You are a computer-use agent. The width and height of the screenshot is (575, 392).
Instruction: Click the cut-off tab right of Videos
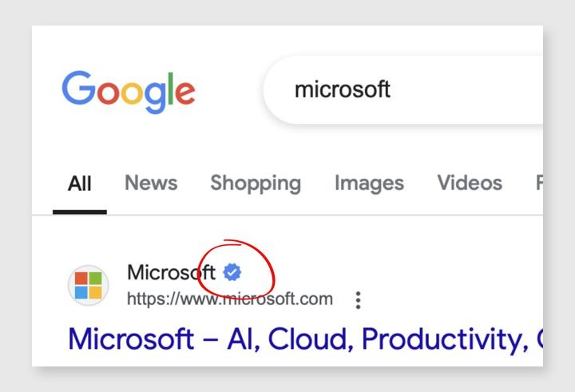(x=539, y=183)
